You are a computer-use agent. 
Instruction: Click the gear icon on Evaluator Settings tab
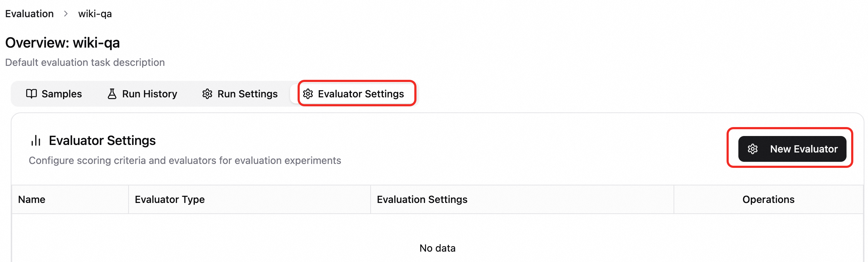pyautogui.click(x=308, y=94)
